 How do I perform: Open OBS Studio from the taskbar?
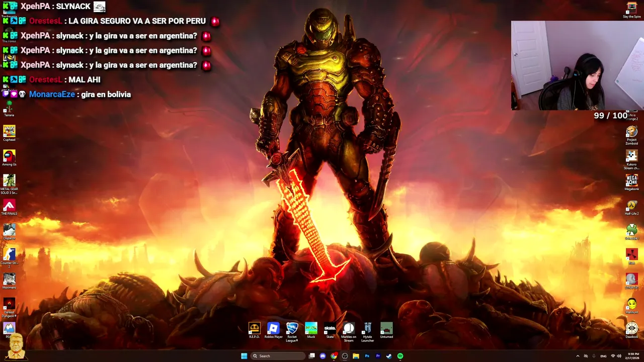[x=345, y=356]
